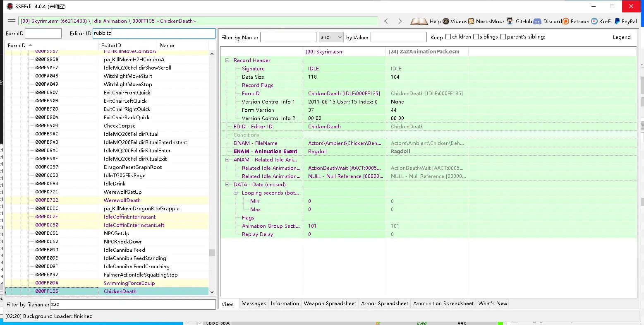Open the Weapon Spreadsheet tab
This screenshot has width=644, height=325.
(330, 303)
